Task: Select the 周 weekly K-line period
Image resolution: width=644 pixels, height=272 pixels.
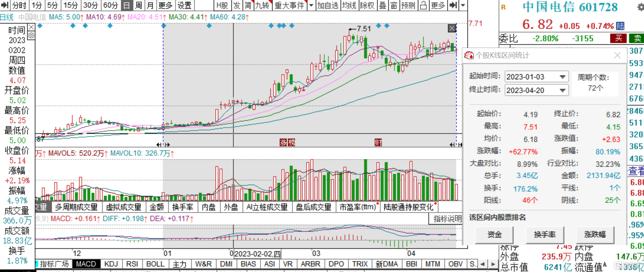Action: [x=138, y=5]
